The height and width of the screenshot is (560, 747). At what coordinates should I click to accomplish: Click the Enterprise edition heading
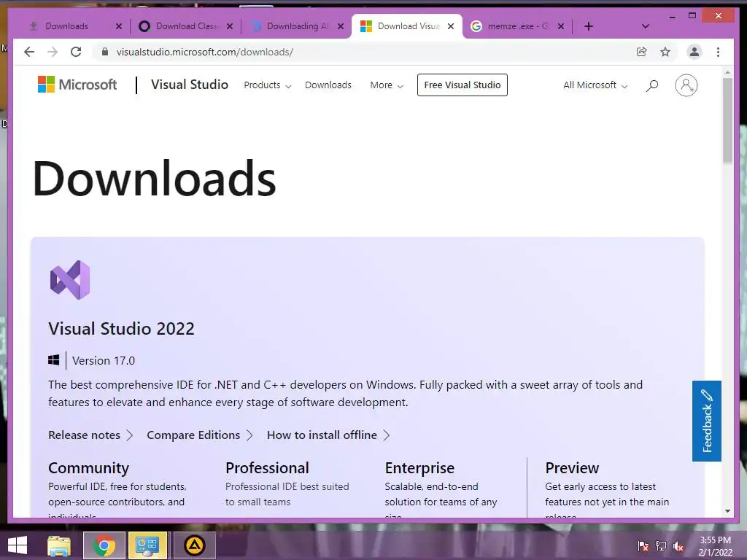pyautogui.click(x=419, y=467)
